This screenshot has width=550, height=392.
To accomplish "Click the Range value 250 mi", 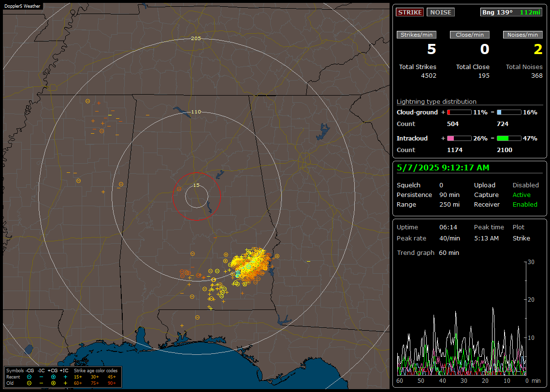I will click(x=449, y=205).
